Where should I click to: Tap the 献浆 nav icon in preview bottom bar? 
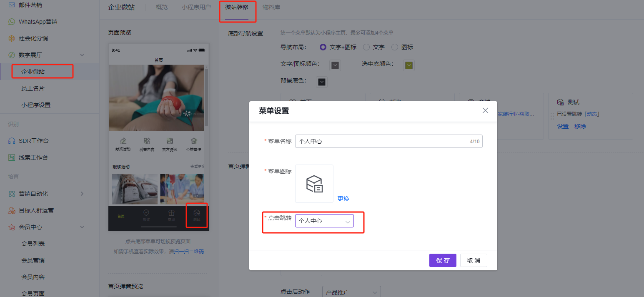[146, 213]
